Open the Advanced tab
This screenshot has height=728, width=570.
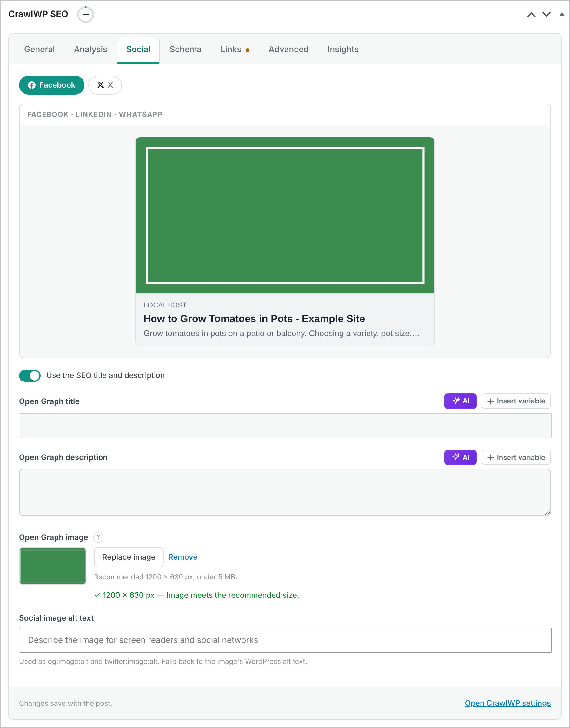point(288,50)
